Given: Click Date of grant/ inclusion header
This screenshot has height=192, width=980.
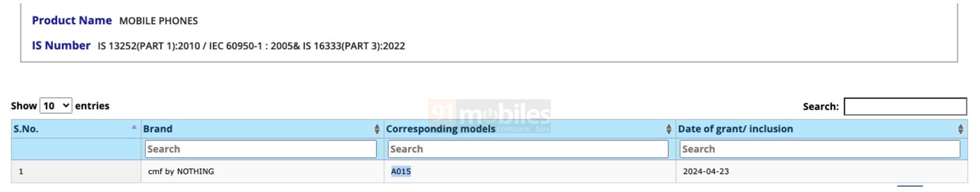Looking at the screenshot, I should (735, 129).
